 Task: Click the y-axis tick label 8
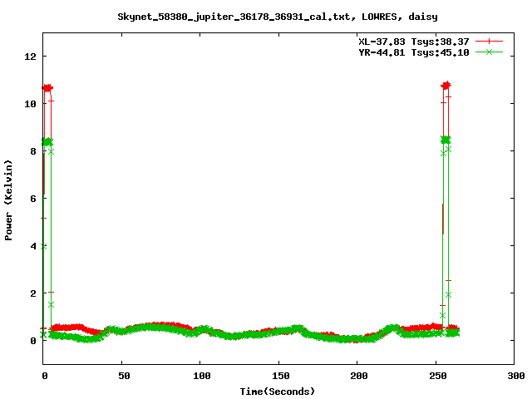(x=33, y=151)
